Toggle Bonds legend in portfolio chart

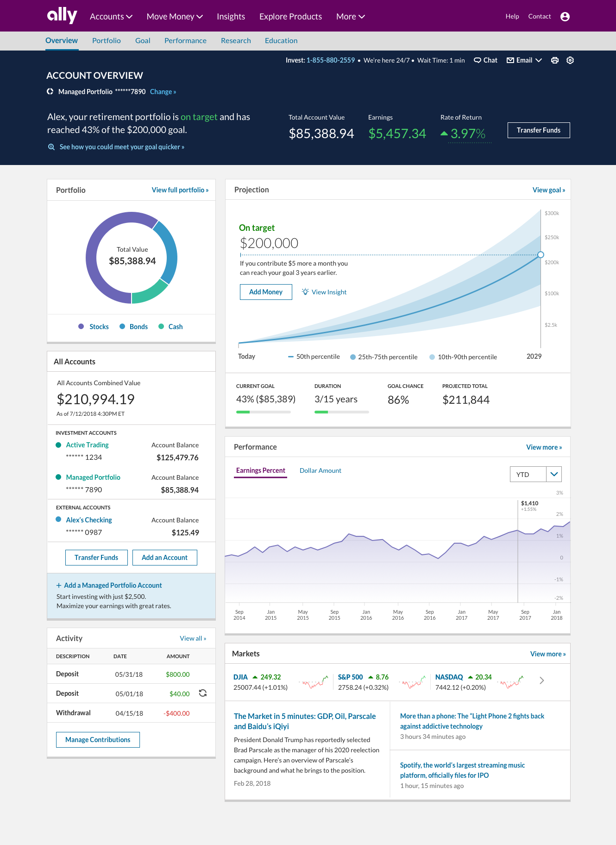(x=134, y=327)
